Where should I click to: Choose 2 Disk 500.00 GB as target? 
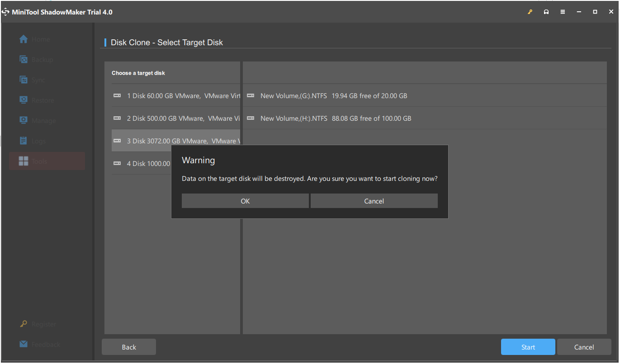tap(176, 118)
